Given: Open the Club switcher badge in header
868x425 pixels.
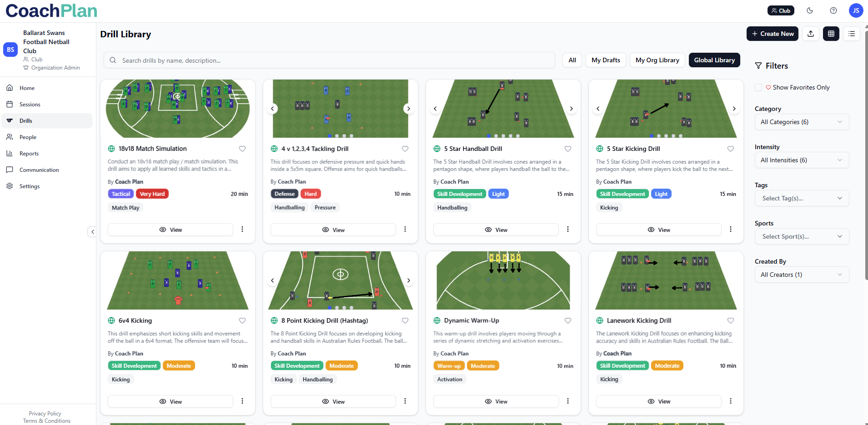Looking at the screenshot, I should 781,10.
